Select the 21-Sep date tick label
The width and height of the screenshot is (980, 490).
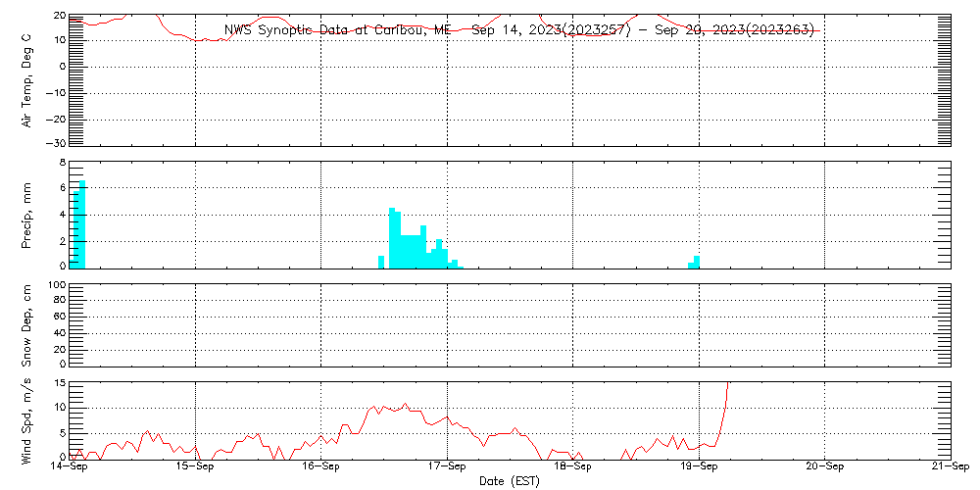(x=949, y=468)
